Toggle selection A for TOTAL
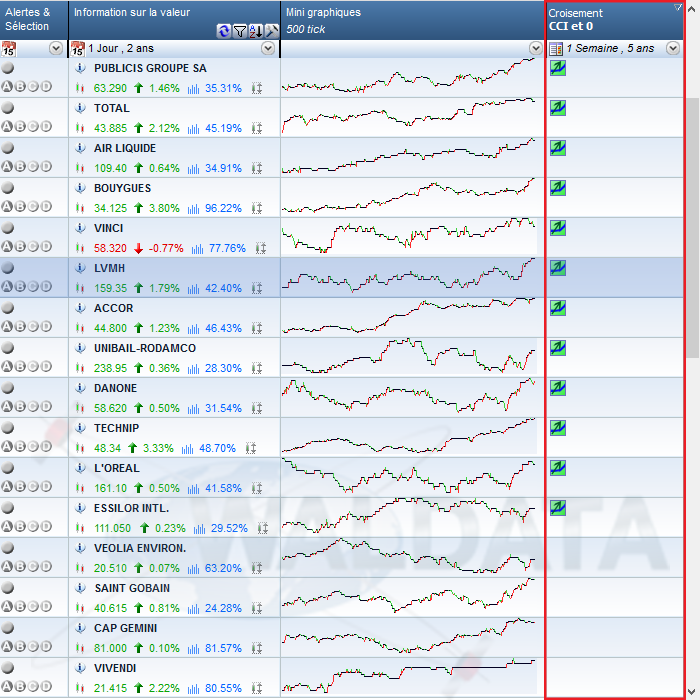 (x=7, y=126)
